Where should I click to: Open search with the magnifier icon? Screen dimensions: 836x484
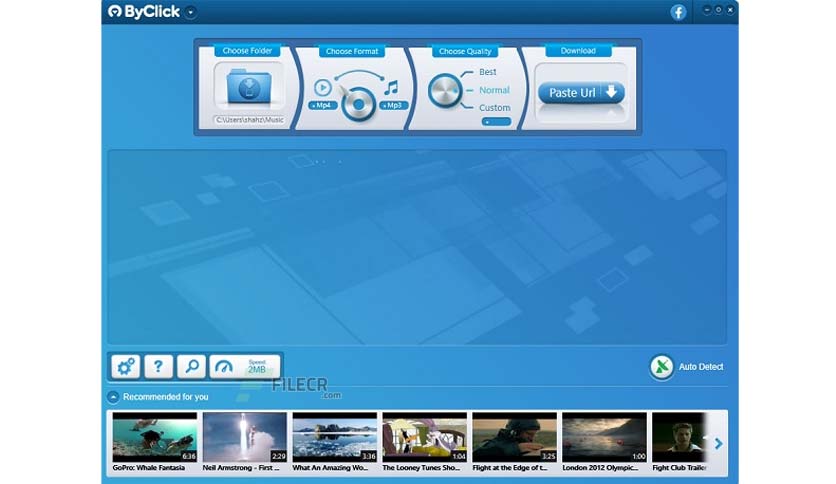pyautogui.click(x=191, y=367)
